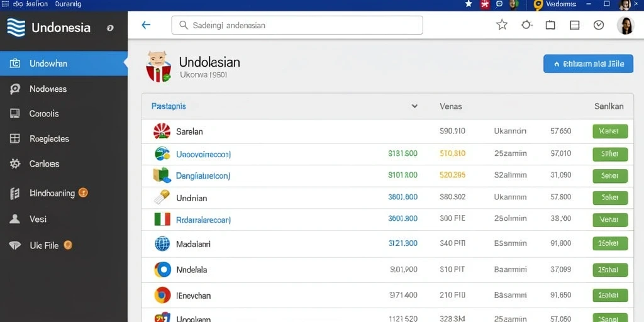Image resolution: width=644 pixels, height=322 pixels.
Task: Click the Nodowess search icon in sidebar
Action: tap(15, 89)
